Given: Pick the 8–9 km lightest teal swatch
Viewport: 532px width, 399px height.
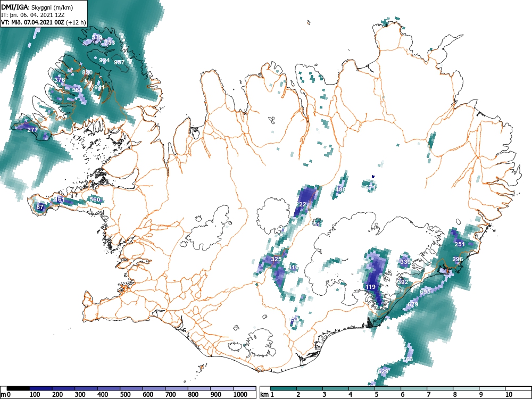Looking at the screenshot, I should pyautogui.click(x=466, y=388).
